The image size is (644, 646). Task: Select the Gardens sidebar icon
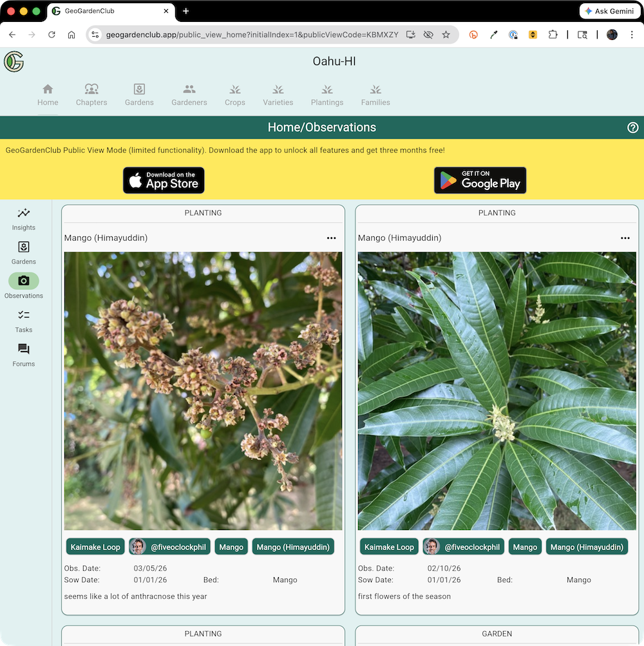coord(23,252)
